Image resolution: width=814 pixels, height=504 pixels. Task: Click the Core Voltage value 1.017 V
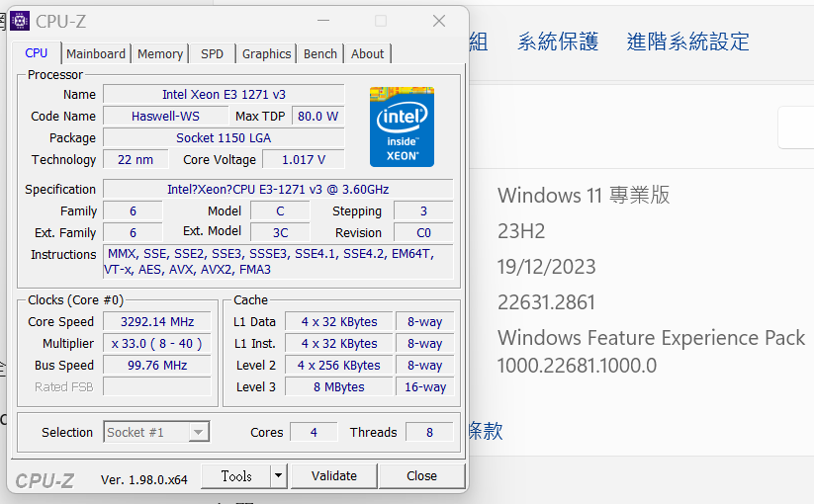point(304,160)
